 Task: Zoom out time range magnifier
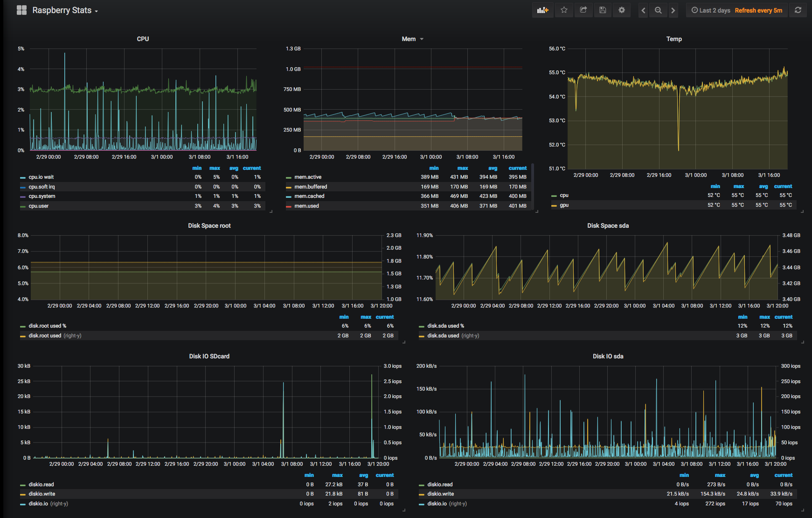coord(658,10)
